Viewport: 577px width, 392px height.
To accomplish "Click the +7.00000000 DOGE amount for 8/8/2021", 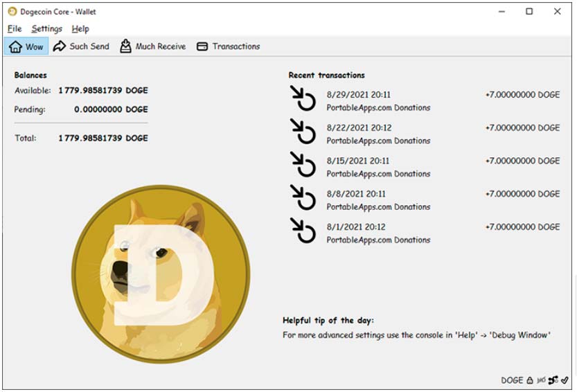I will [x=522, y=194].
